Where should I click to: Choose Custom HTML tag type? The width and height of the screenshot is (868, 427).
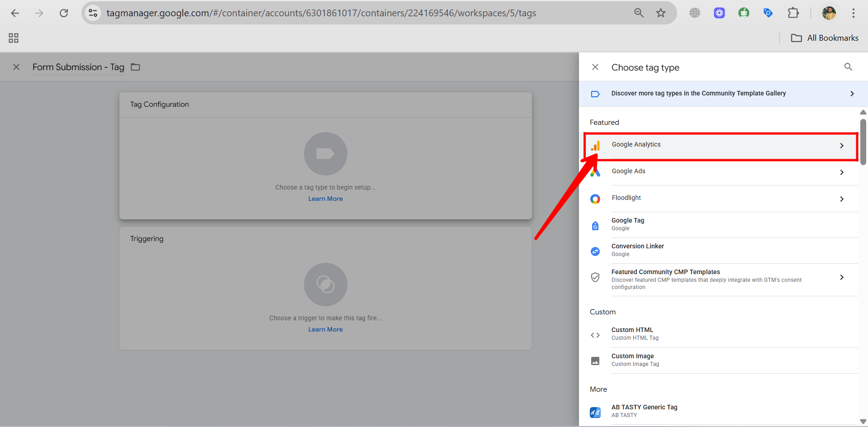[x=724, y=334]
